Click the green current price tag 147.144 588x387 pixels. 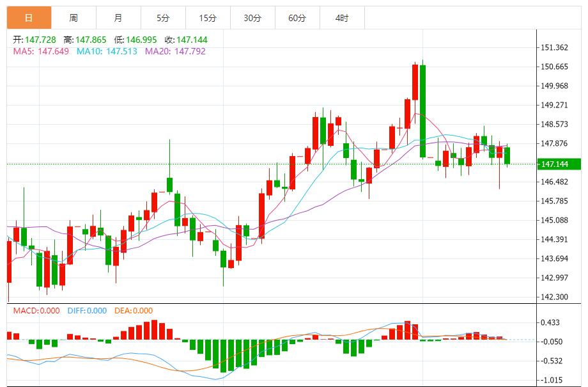[559, 164]
